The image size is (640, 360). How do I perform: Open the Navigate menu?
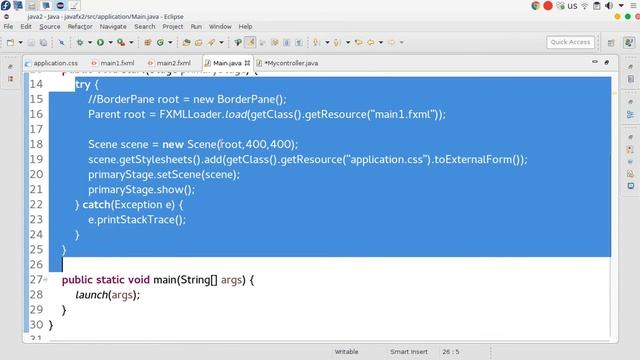pos(113,27)
